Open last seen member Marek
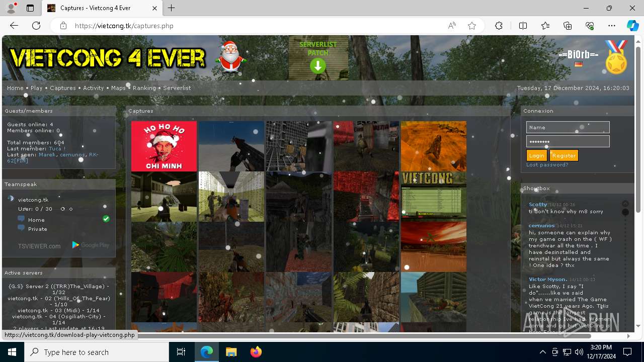Screen dimensions: 644x362 47,155
